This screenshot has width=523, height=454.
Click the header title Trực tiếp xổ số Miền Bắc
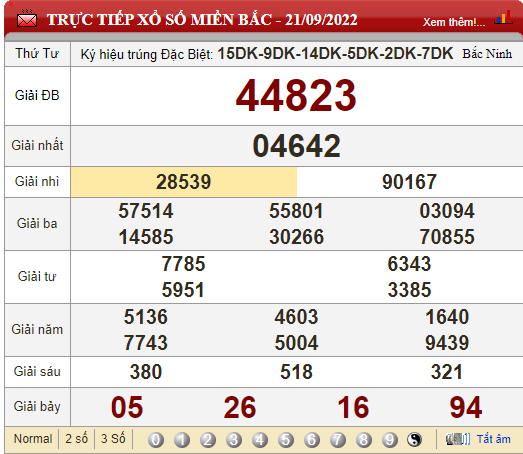point(202,19)
